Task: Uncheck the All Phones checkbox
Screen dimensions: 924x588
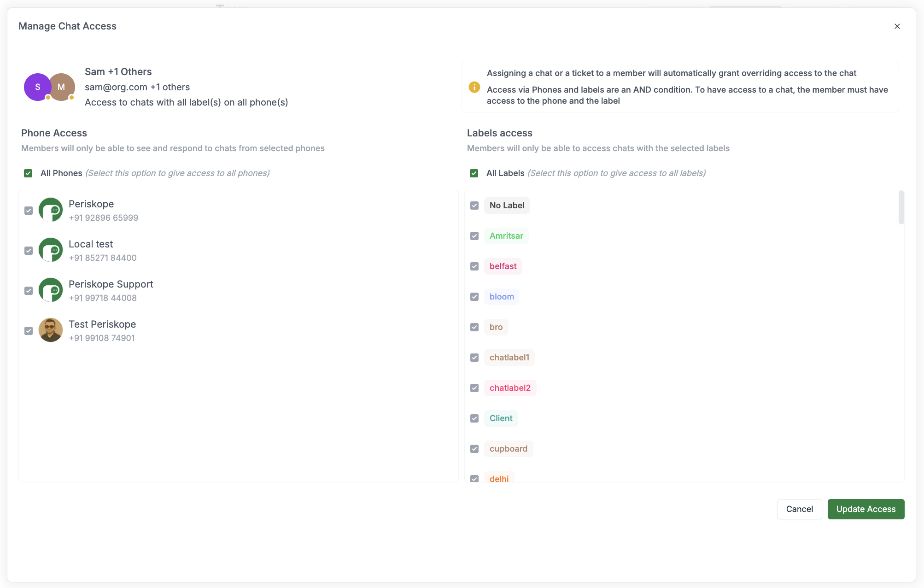Action: (28, 173)
